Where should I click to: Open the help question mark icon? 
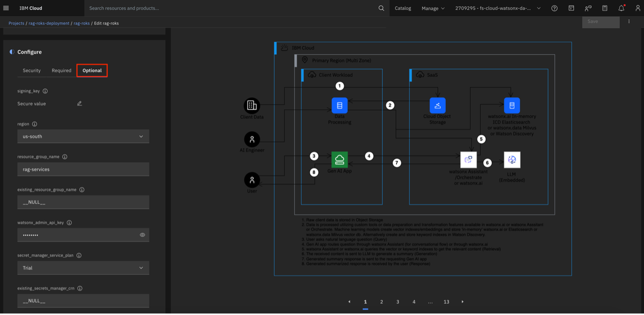point(554,8)
